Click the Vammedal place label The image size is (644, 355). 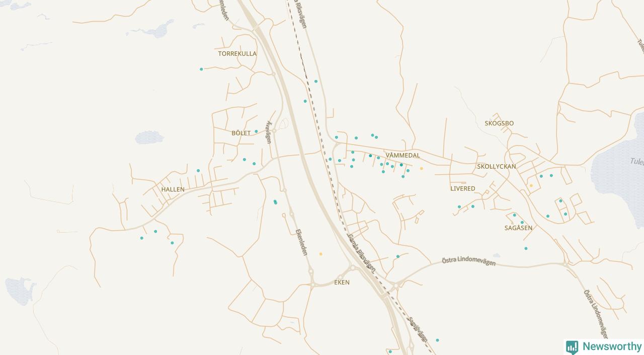click(403, 155)
